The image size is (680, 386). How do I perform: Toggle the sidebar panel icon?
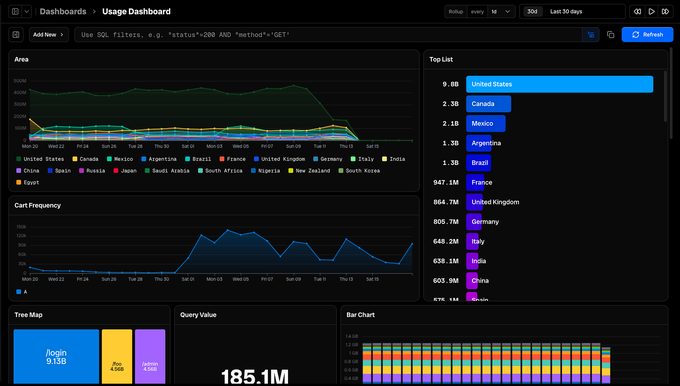coord(15,12)
